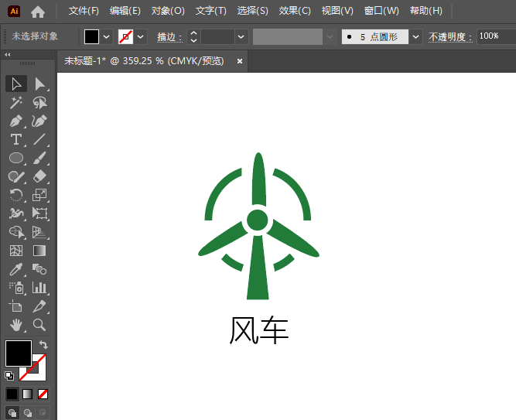Select the Selection tool (black arrow)
Viewport: 516px width, 420px height.
tap(16, 84)
